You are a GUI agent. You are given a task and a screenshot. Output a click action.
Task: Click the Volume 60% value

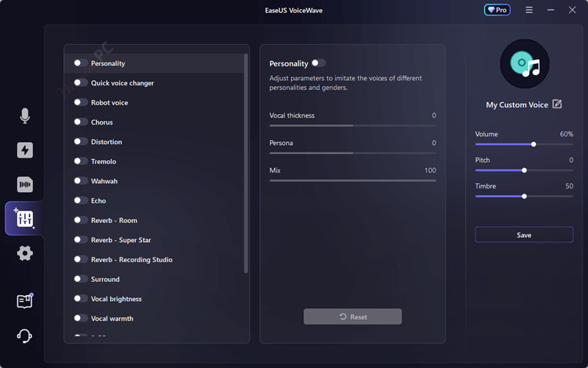coord(566,134)
